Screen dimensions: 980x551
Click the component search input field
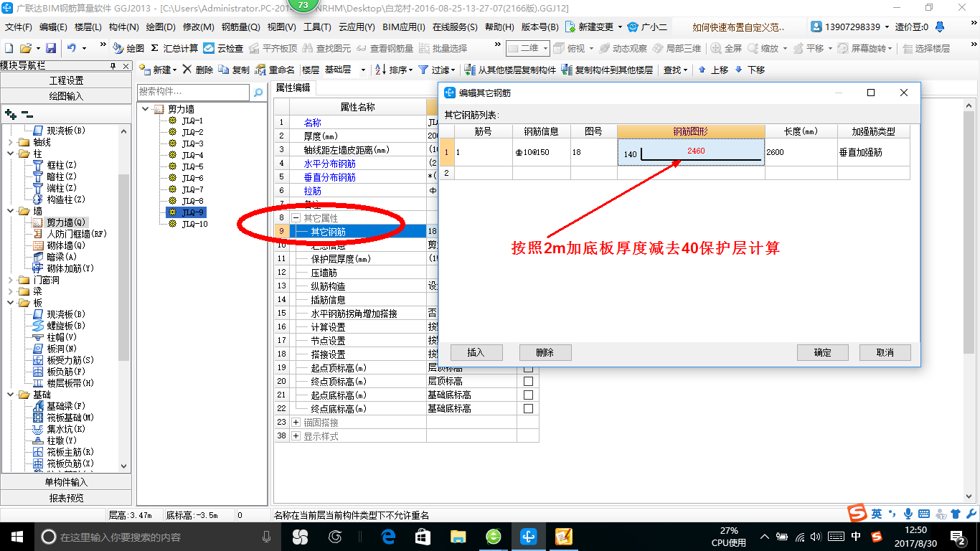[x=194, y=92]
